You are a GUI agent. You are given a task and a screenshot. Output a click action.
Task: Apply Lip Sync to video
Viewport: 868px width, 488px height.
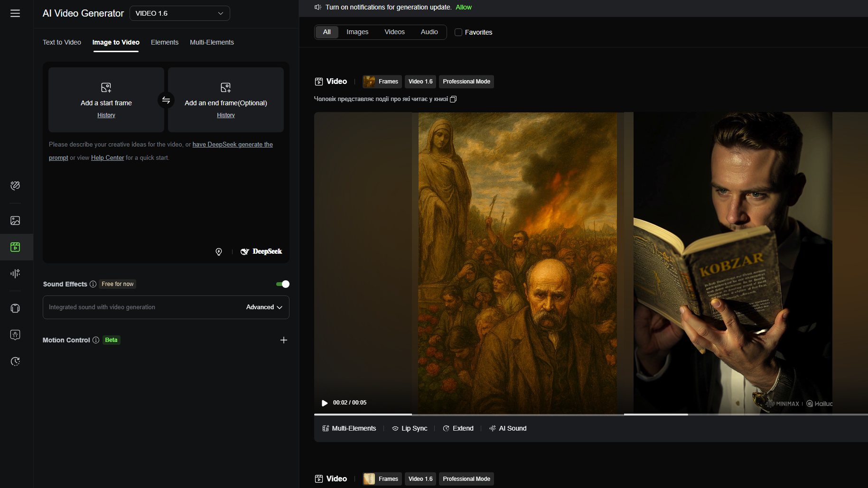coord(410,428)
